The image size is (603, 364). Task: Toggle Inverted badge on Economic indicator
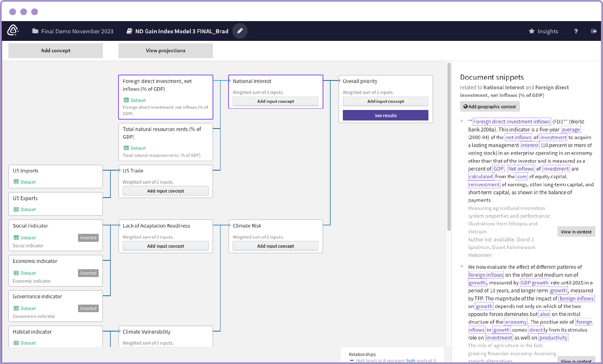pos(88,273)
